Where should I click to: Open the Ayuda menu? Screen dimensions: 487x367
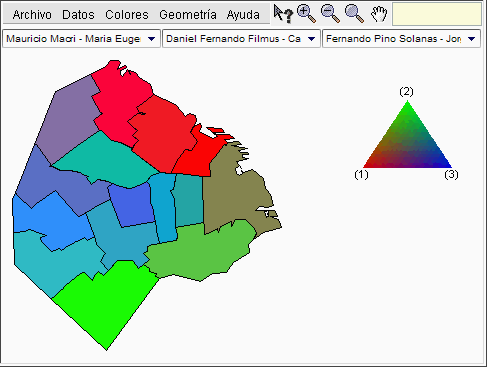tap(243, 15)
